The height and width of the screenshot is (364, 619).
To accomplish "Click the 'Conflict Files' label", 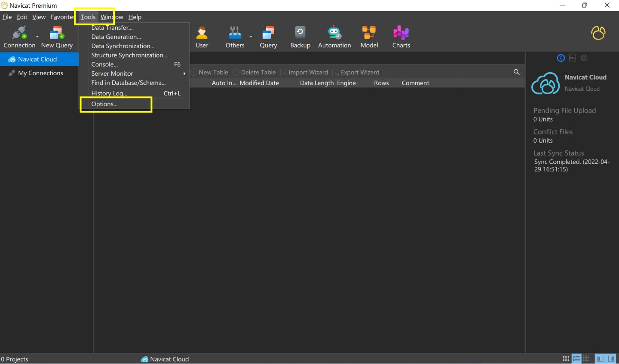I will [553, 132].
